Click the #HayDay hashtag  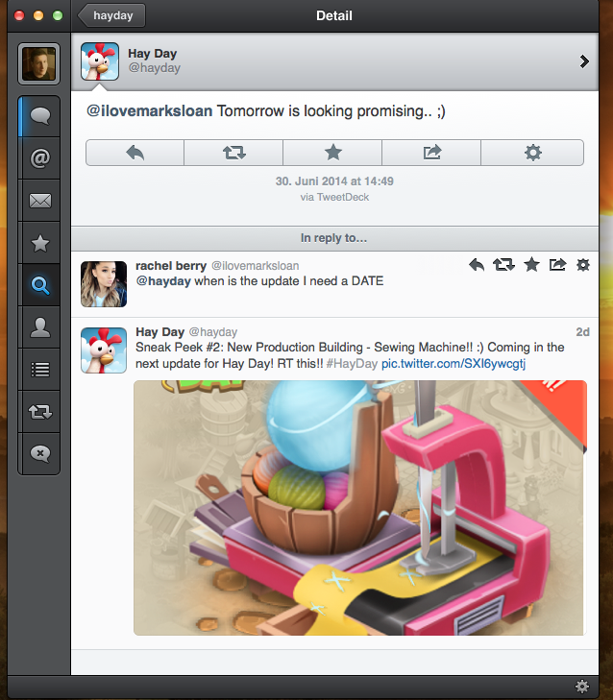tap(352, 365)
